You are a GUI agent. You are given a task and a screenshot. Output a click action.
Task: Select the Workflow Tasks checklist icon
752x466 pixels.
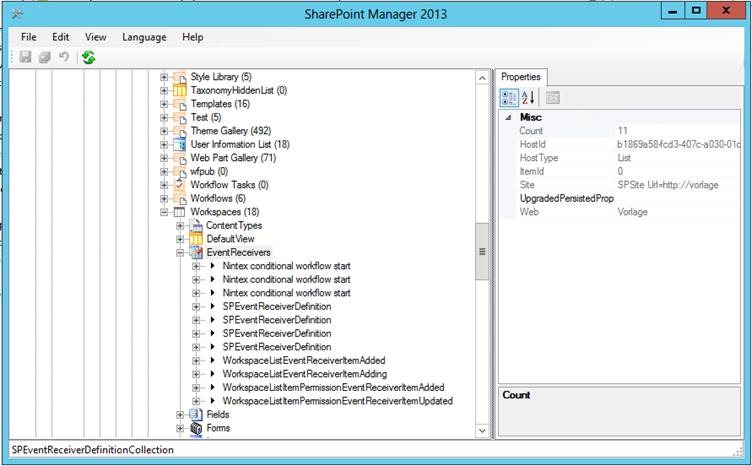(x=180, y=185)
